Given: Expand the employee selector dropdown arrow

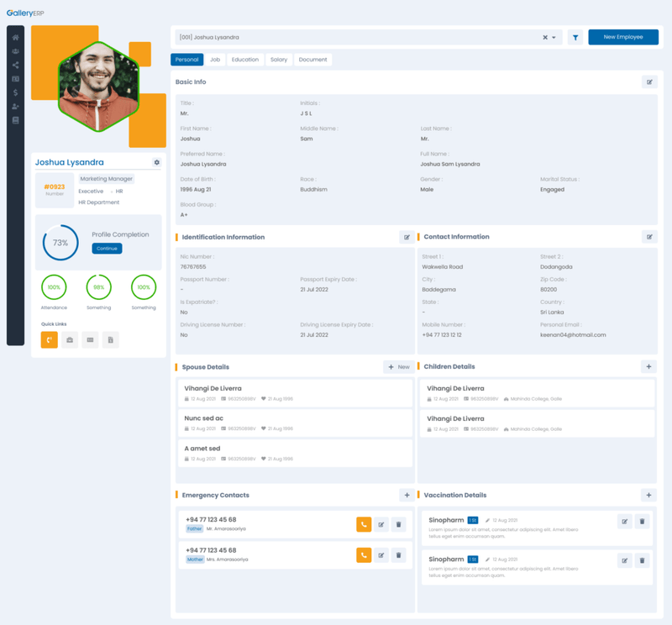Looking at the screenshot, I should pyautogui.click(x=554, y=38).
